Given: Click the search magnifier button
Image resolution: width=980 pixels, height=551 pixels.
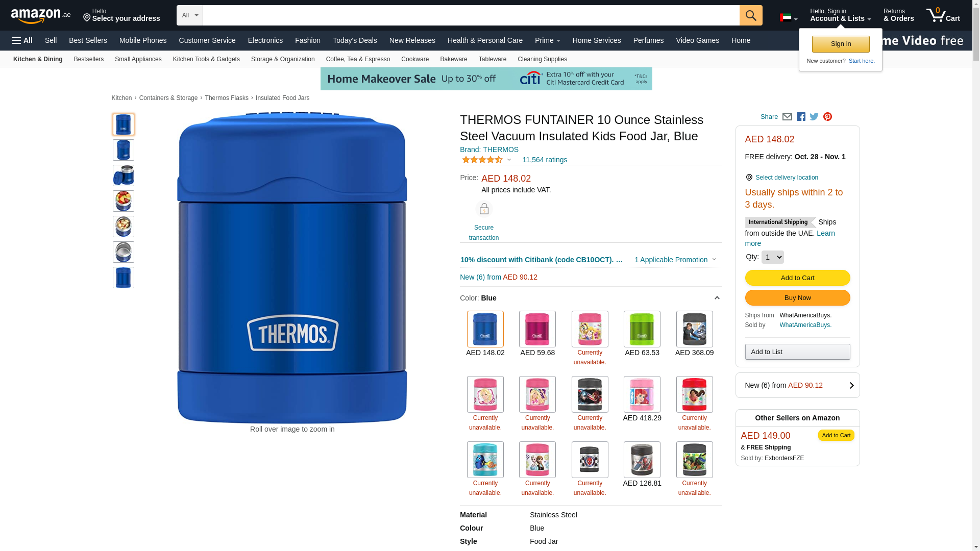Looking at the screenshot, I should click(751, 15).
